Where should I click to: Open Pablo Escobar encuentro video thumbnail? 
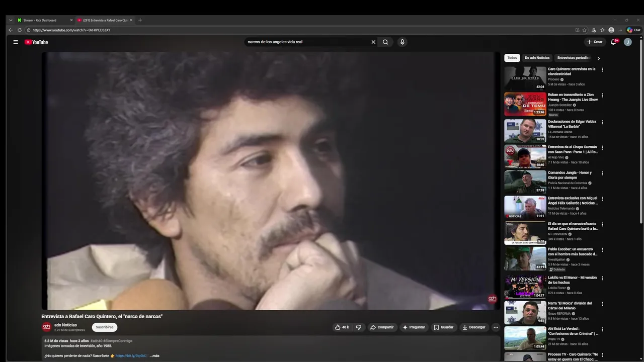[x=525, y=258]
